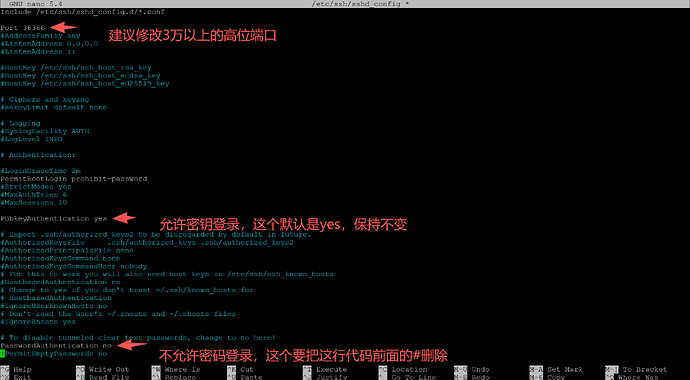The image size is (690, 380).
Task: Click the #AuthorizedKeysFile line
Action: (x=147, y=242)
